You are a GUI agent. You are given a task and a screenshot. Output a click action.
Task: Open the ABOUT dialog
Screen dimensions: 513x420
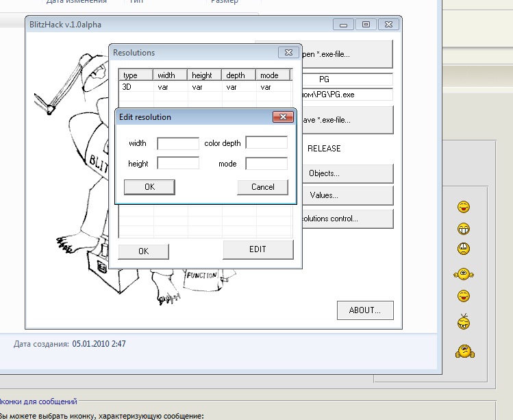pyautogui.click(x=365, y=310)
